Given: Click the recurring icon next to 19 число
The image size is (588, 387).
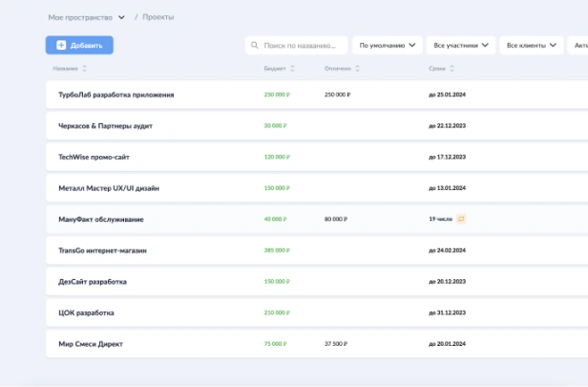Looking at the screenshot, I should 461,219.
